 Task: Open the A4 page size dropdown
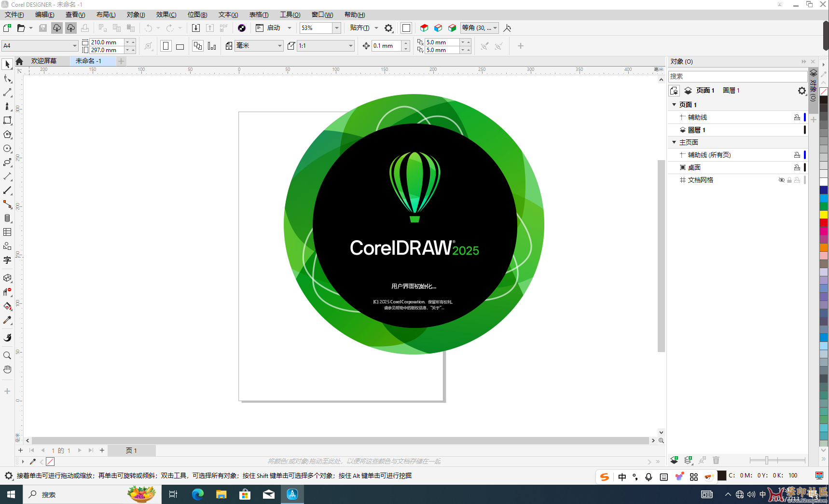75,46
